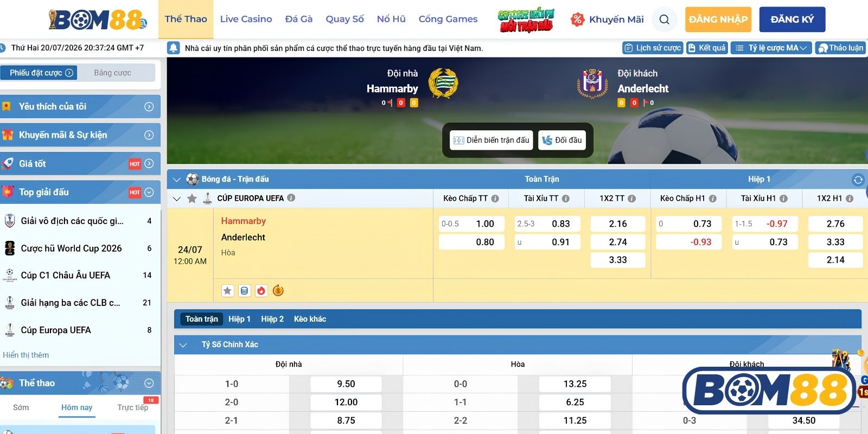Switch to the Sớm schedule tab
Image resolution: width=868 pixels, height=434 pixels.
pyautogui.click(x=21, y=407)
